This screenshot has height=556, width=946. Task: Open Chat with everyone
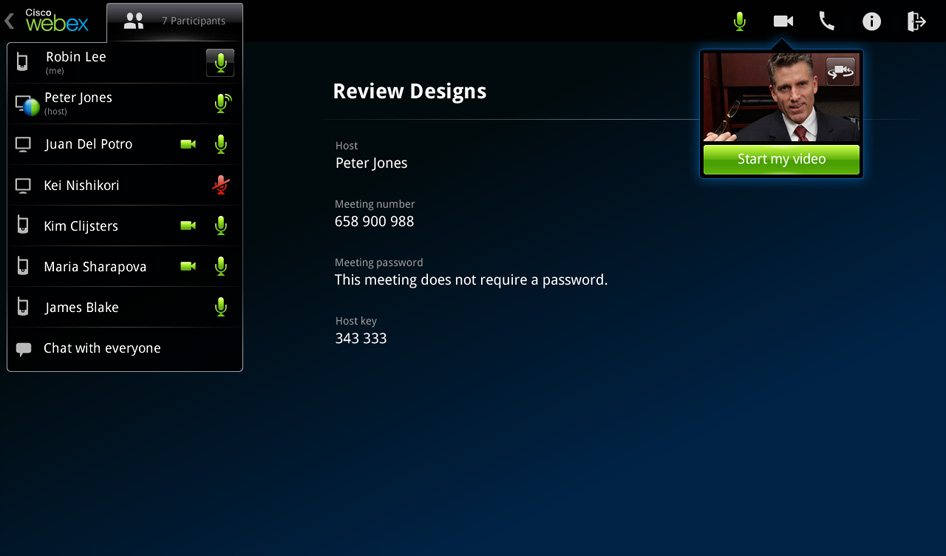[x=102, y=349]
